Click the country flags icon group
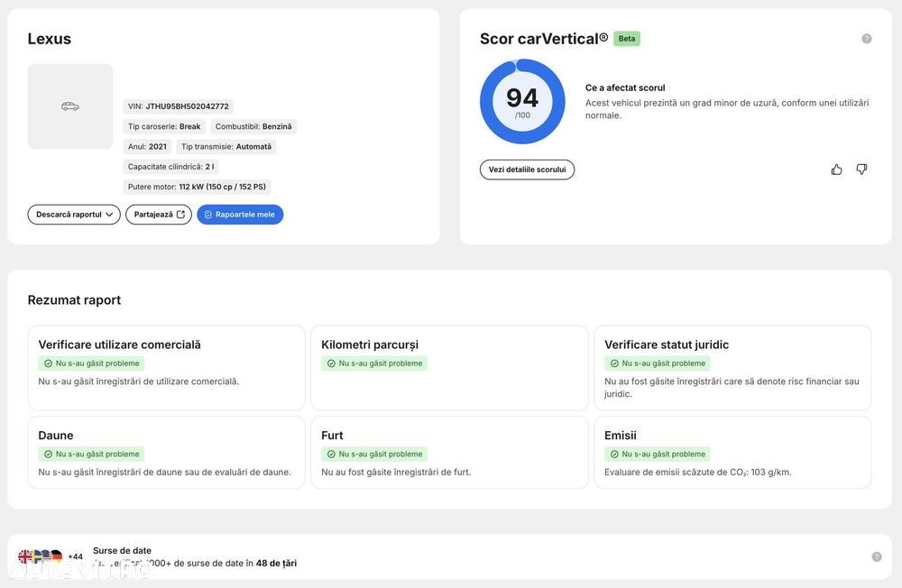 pos(41,556)
